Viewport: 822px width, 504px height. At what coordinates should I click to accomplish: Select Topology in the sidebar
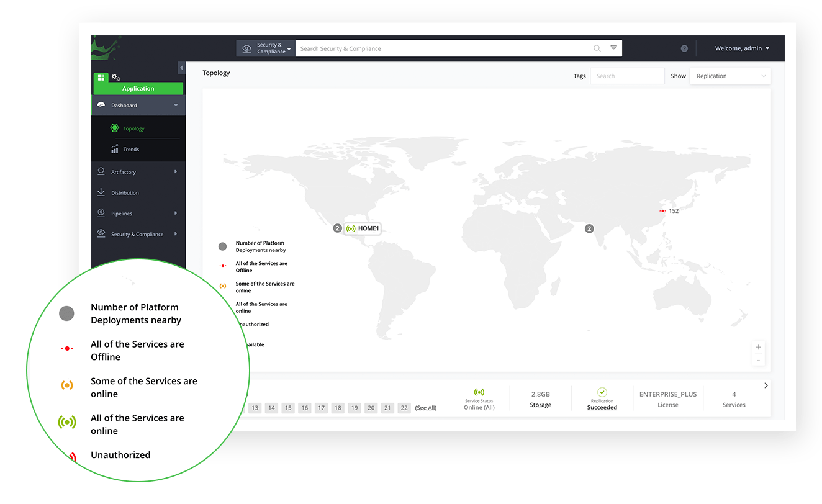133,128
